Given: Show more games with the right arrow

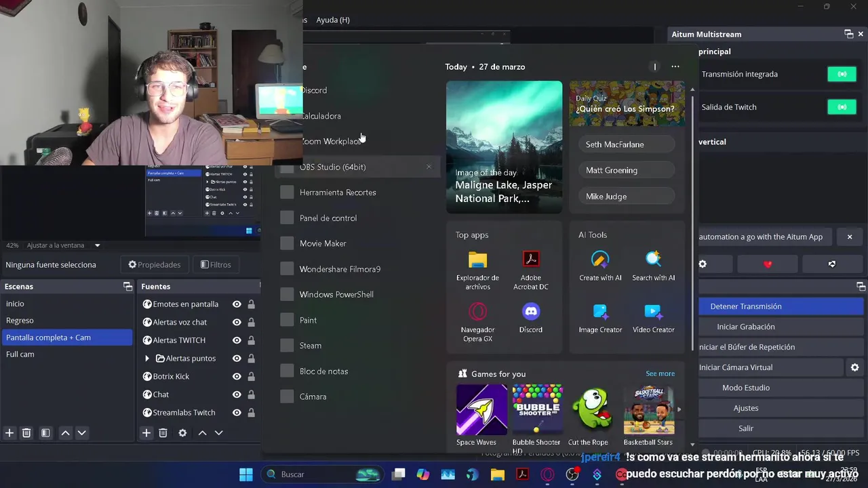Looking at the screenshot, I should (679, 409).
